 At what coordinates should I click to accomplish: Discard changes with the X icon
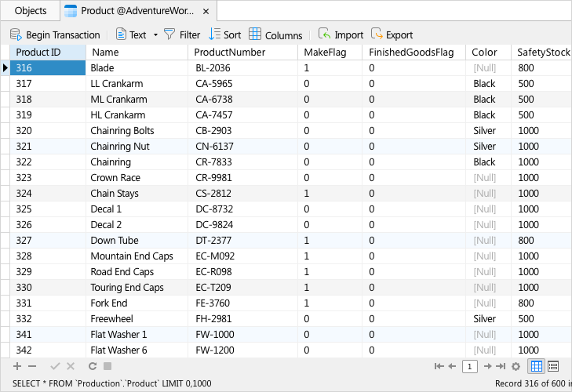pos(71,366)
